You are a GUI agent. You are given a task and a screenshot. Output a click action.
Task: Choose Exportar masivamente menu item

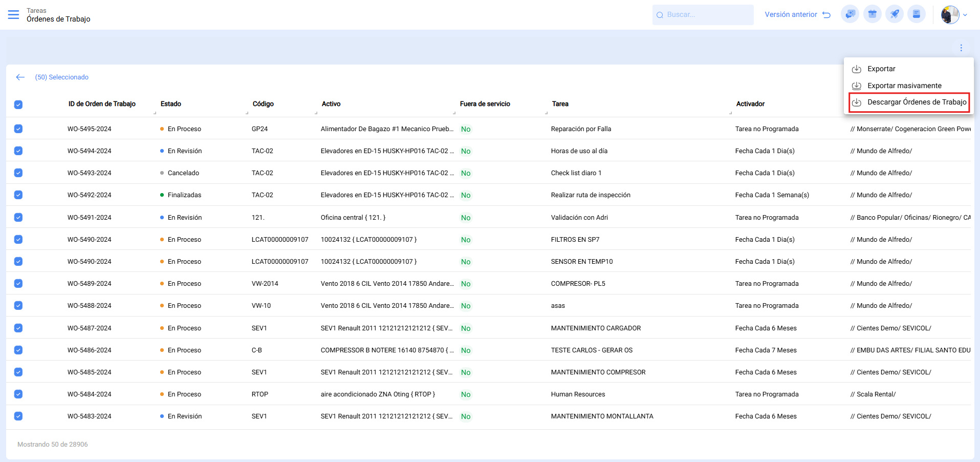pyautogui.click(x=904, y=86)
